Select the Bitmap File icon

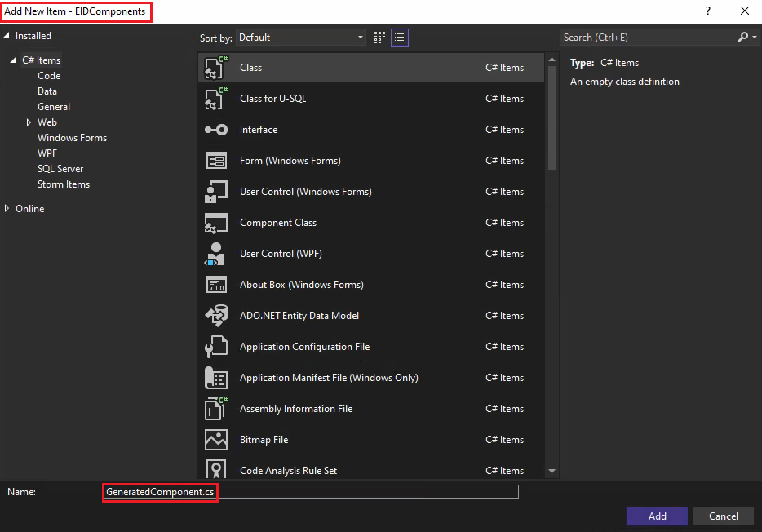tap(215, 440)
